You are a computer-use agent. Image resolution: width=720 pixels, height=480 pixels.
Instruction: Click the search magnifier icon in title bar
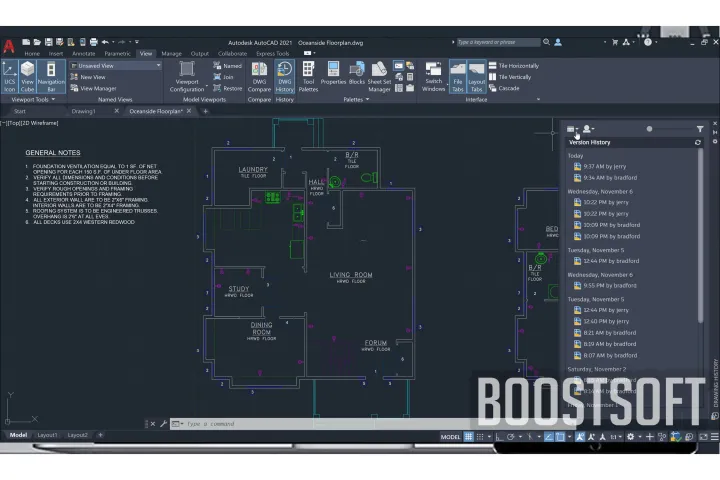pyautogui.click(x=546, y=42)
